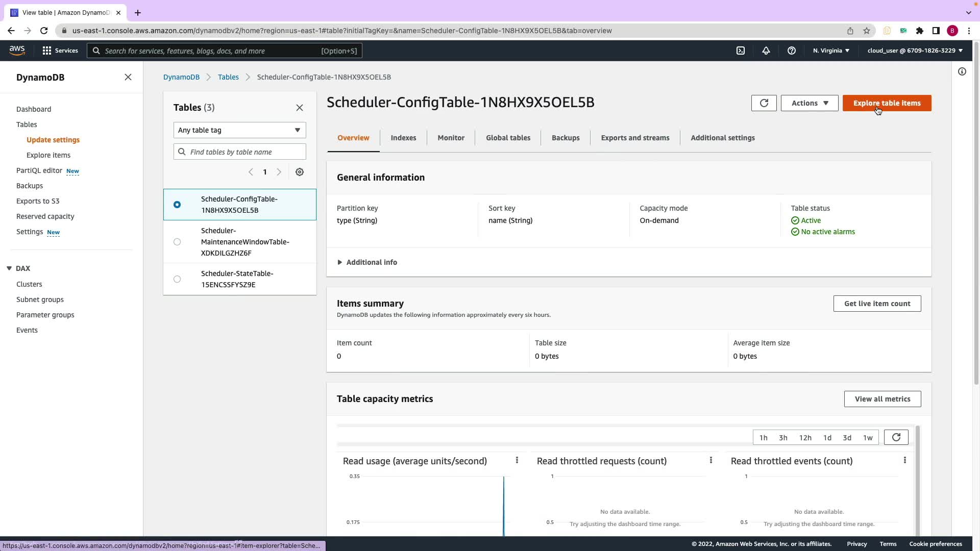Switch to the Backups tab

pyautogui.click(x=565, y=138)
